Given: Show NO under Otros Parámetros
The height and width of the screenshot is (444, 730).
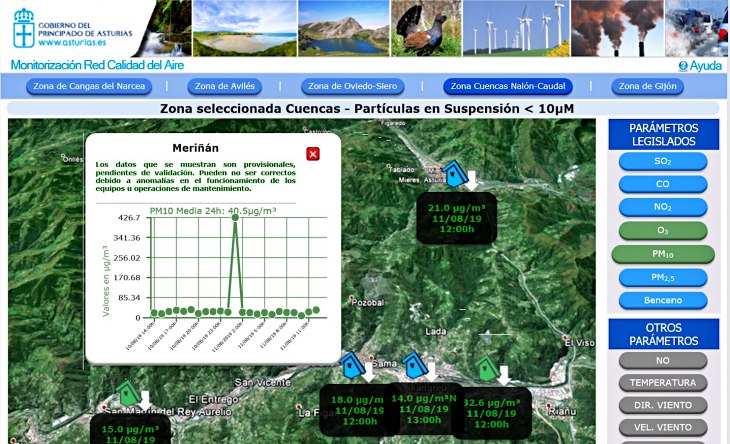Looking at the screenshot, I should tap(663, 360).
